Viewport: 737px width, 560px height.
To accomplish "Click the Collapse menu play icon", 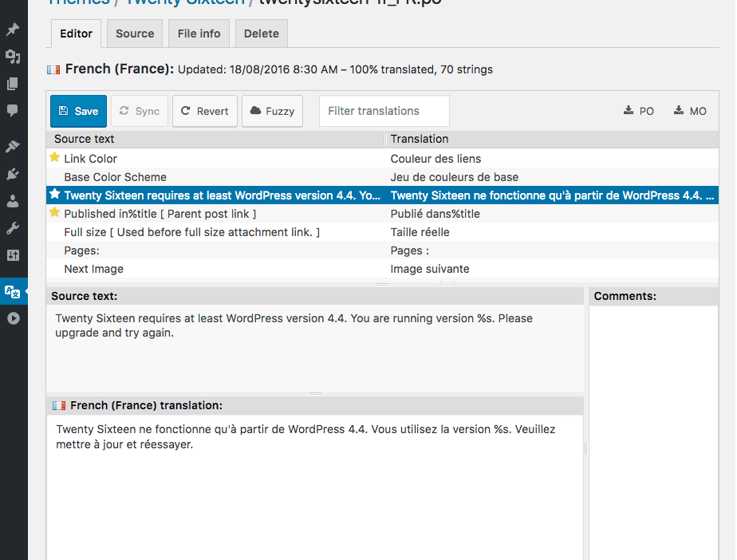I will point(13,318).
